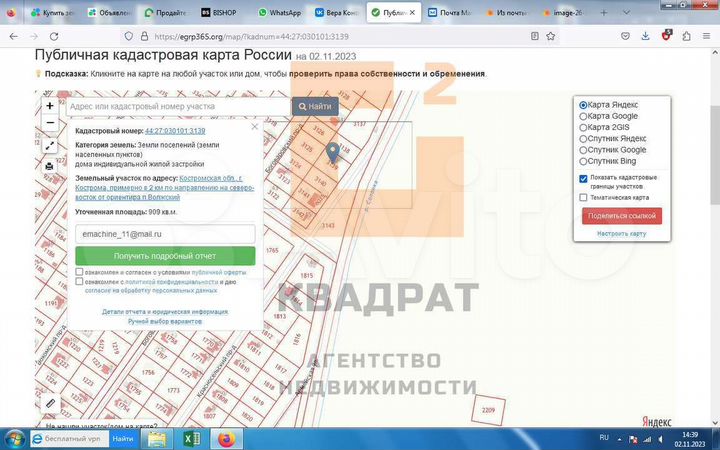The image size is (720, 450).
Task: Select Карта Google radio option
Action: click(x=583, y=116)
